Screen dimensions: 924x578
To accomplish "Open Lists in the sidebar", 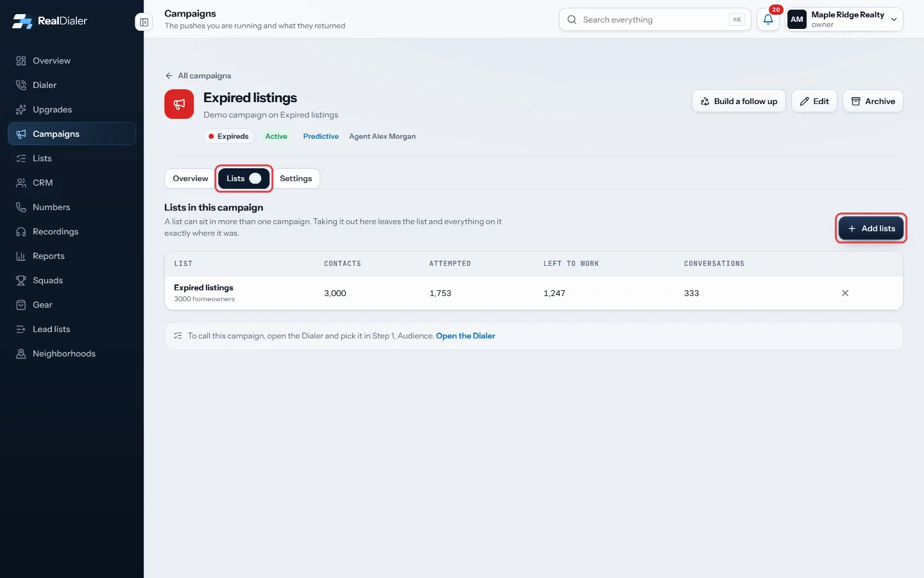I will click(x=72, y=159).
